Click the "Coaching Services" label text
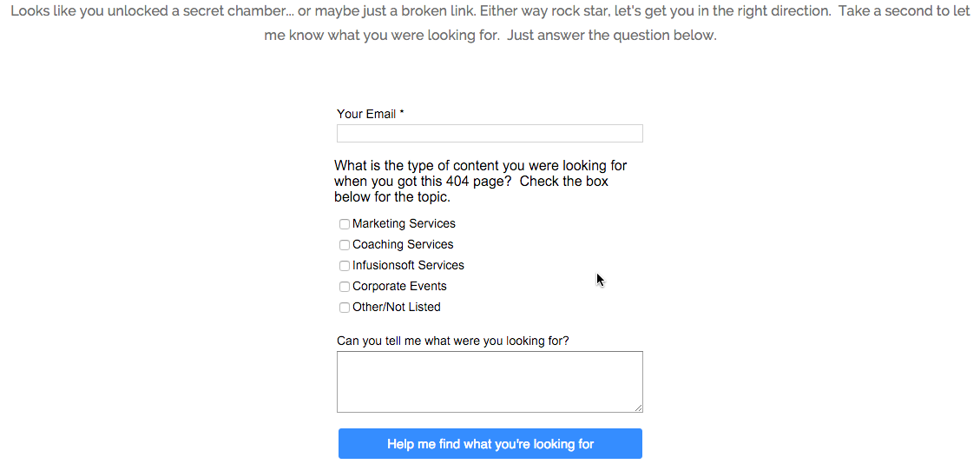Screen dimensions: 980x464 (x=403, y=244)
